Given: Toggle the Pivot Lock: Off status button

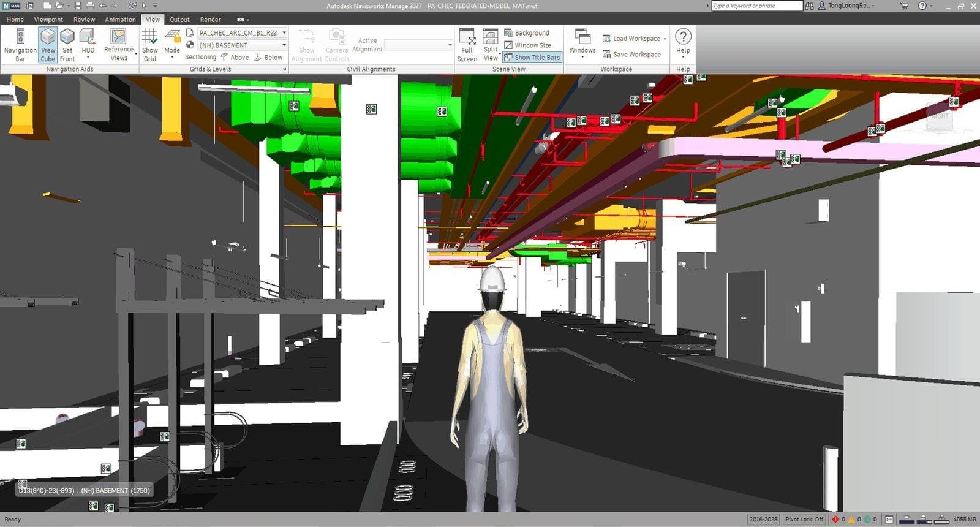Looking at the screenshot, I should point(804,519).
